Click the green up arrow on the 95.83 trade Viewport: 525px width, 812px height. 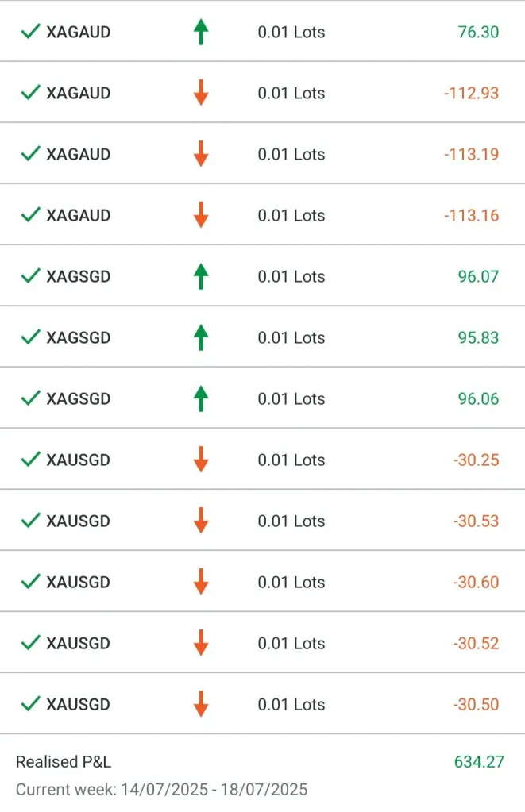tap(201, 337)
